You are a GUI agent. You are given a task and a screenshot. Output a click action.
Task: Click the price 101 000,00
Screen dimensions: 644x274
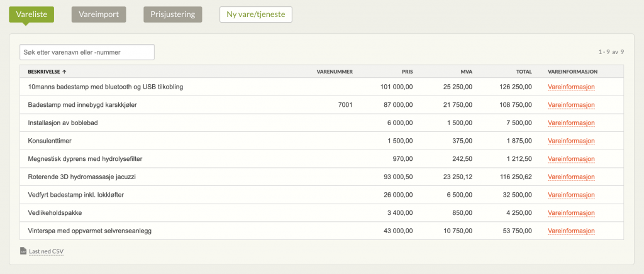397,87
